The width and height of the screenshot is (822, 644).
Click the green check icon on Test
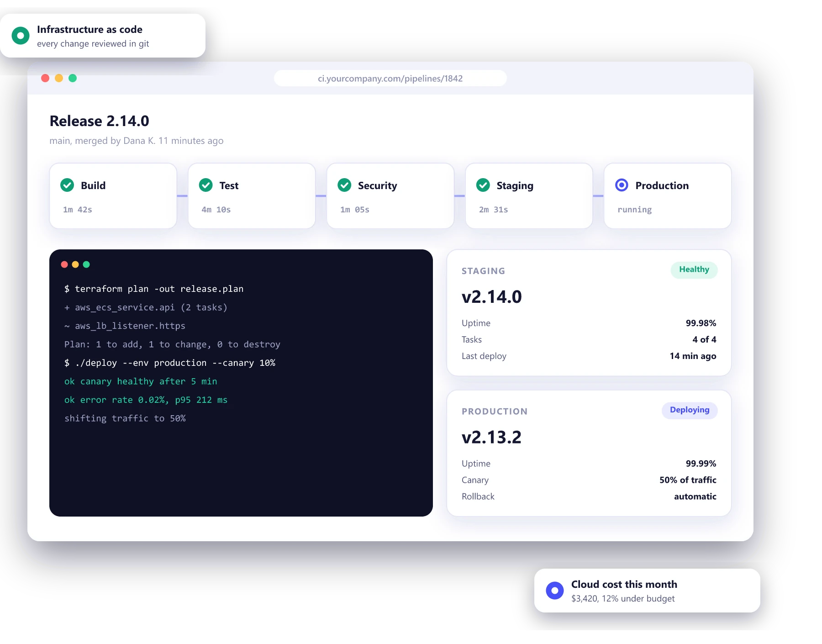click(206, 185)
